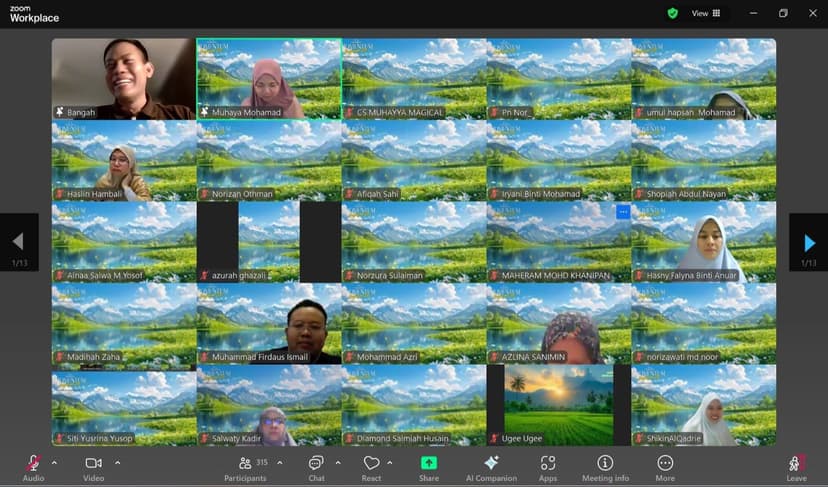
Task: Click the green encryption shield icon
Action: click(672, 13)
